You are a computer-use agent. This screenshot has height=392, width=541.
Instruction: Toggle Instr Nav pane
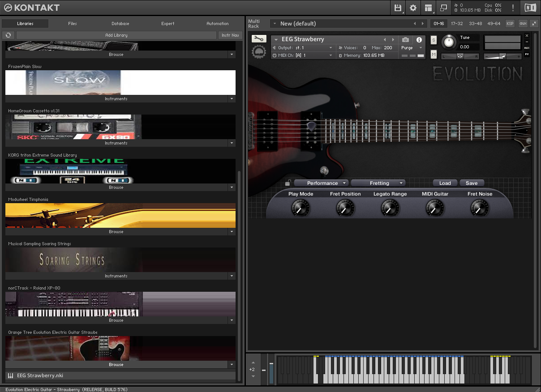[x=230, y=35]
